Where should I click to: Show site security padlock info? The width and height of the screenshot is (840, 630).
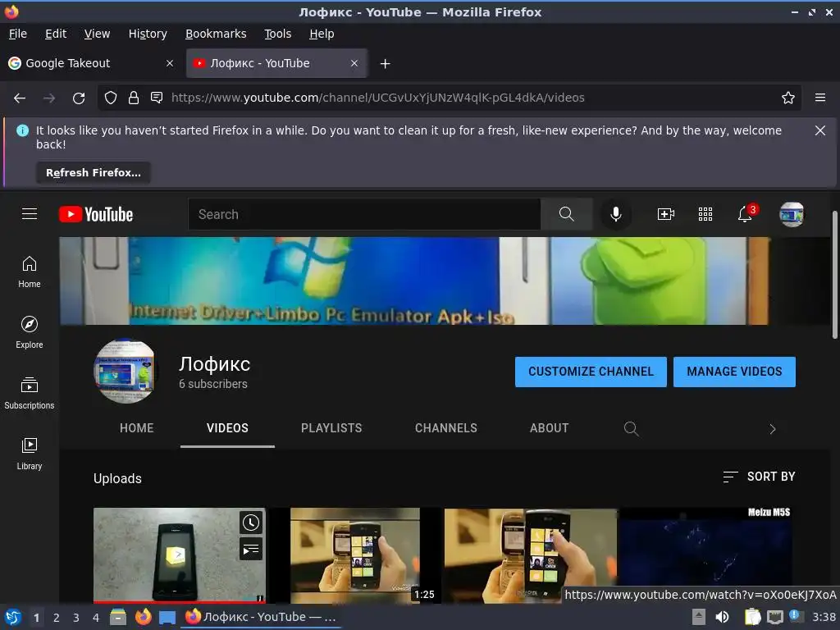[134, 98]
